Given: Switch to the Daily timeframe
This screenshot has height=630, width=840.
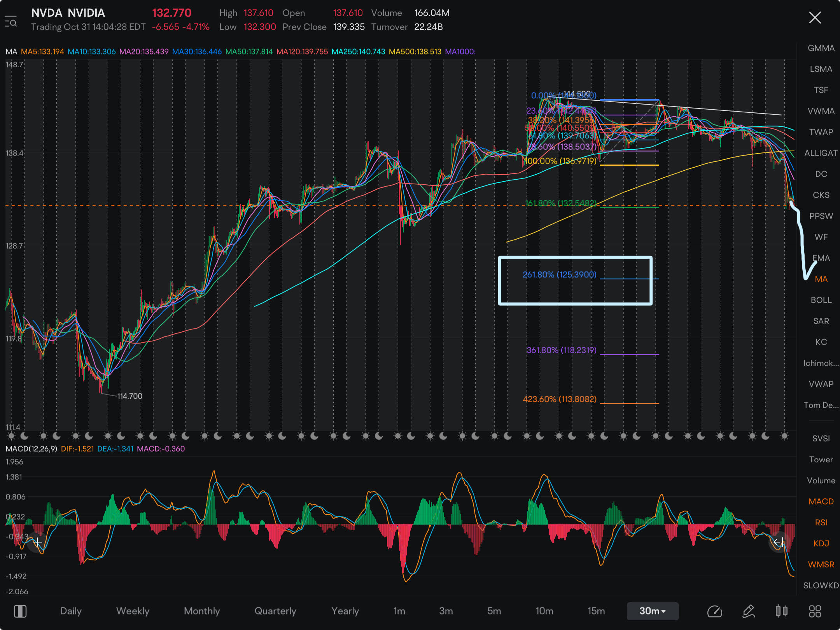Looking at the screenshot, I should tap(71, 611).
